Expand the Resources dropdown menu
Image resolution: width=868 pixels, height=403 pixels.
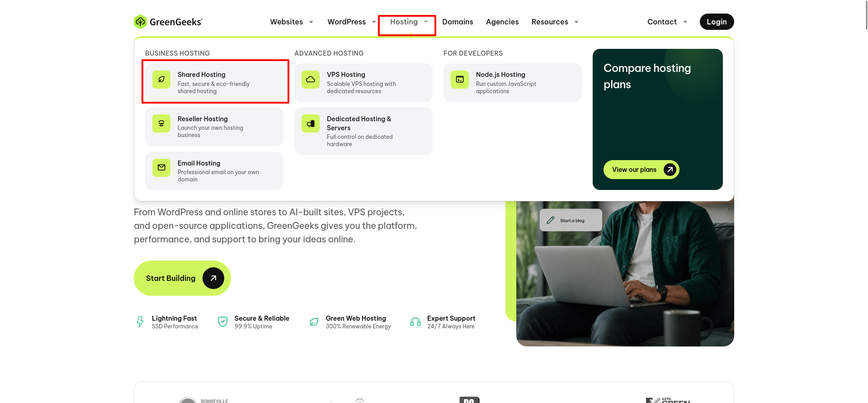click(x=555, y=22)
